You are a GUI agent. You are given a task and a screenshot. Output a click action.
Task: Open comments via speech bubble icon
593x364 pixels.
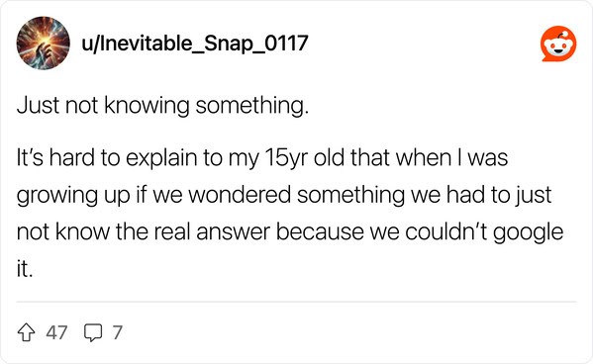(x=93, y=332)
